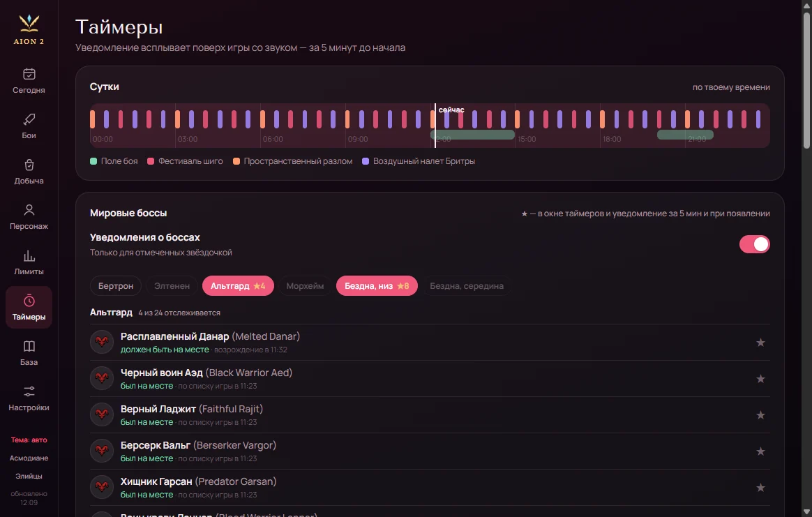Click the "возрождение в 11:32" respawn text
812x517 pixels.
(x=250, y=350)
